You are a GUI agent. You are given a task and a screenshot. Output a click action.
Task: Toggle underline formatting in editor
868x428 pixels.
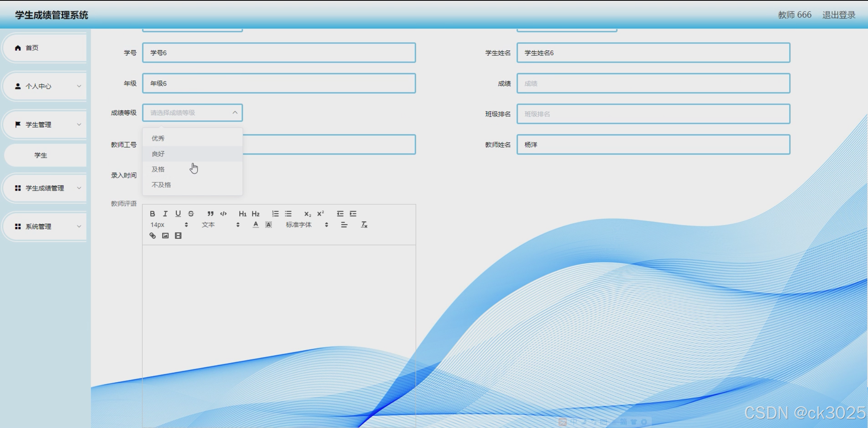(178, 213)
